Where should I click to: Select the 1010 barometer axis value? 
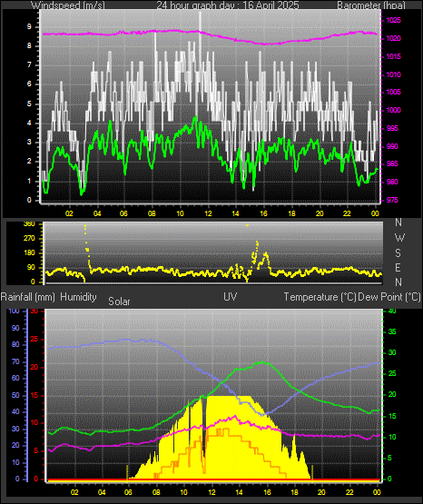(393, 74)
